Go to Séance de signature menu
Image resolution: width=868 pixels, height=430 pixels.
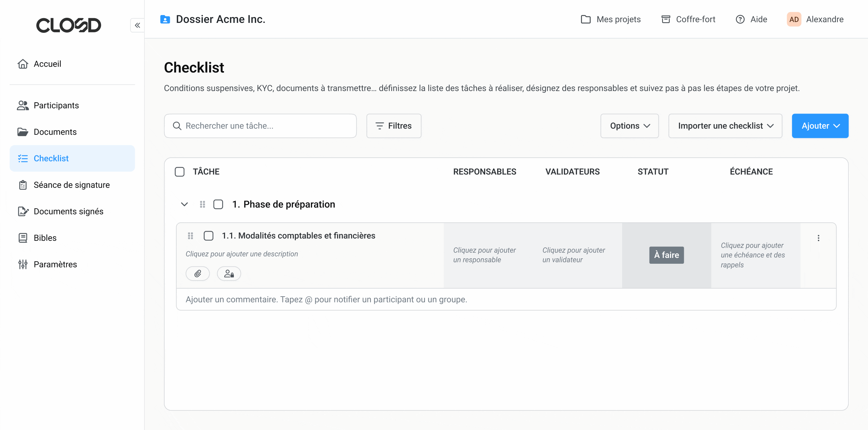(x=72, y=185)
